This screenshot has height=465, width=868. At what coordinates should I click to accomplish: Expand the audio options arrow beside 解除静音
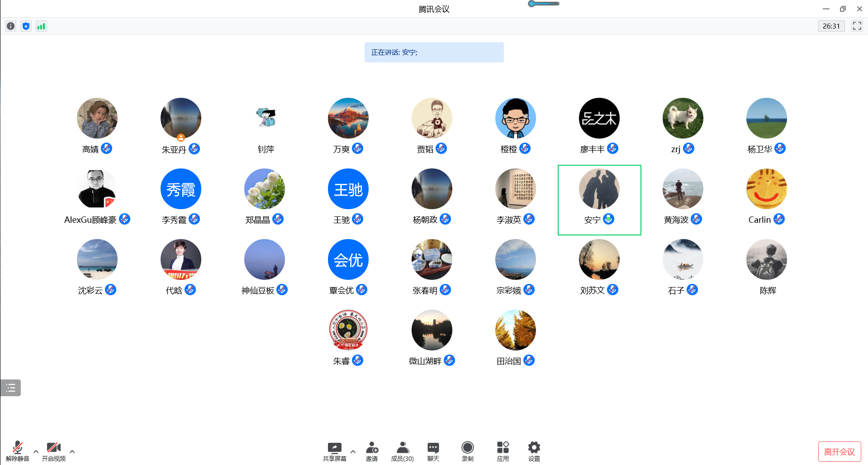pos(36,451)
